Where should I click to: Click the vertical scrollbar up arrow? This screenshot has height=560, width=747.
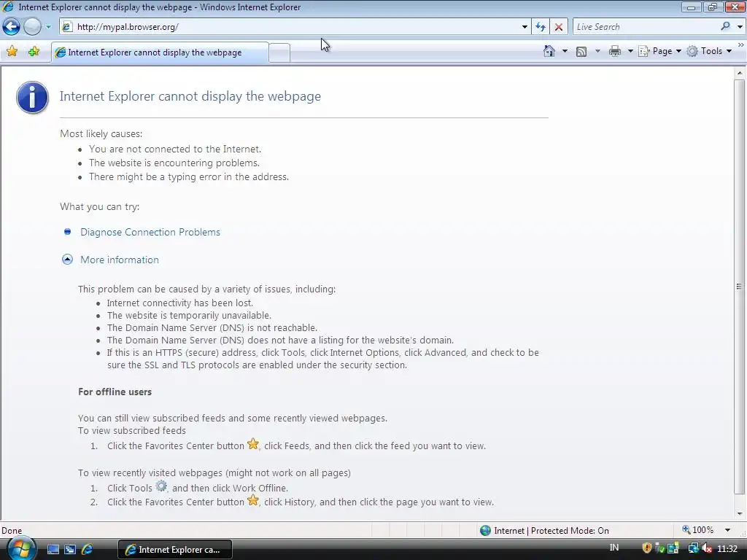coord(740,73)
